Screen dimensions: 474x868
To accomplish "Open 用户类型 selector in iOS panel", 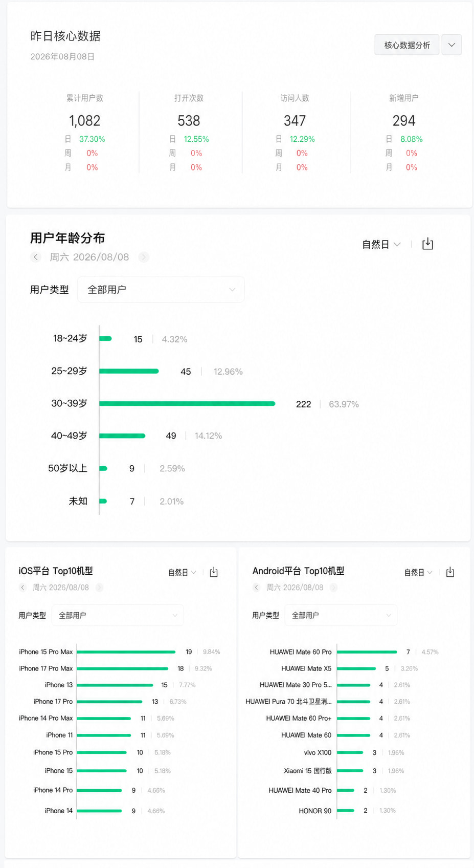I will point(118,615).
